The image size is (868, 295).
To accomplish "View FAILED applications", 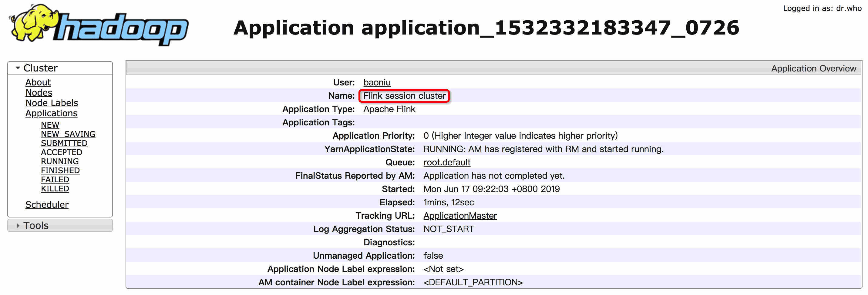I will coord(55,179).
